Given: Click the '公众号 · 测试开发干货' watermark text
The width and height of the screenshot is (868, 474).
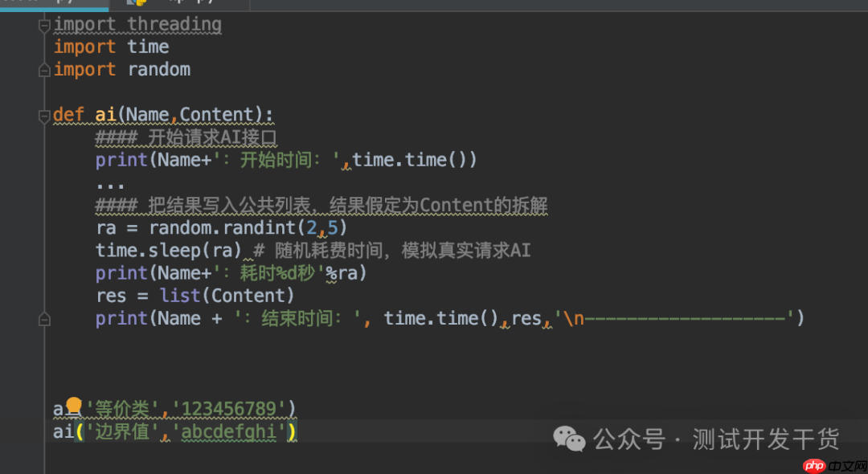Looking at the screenshot, I should coord(715,439).
